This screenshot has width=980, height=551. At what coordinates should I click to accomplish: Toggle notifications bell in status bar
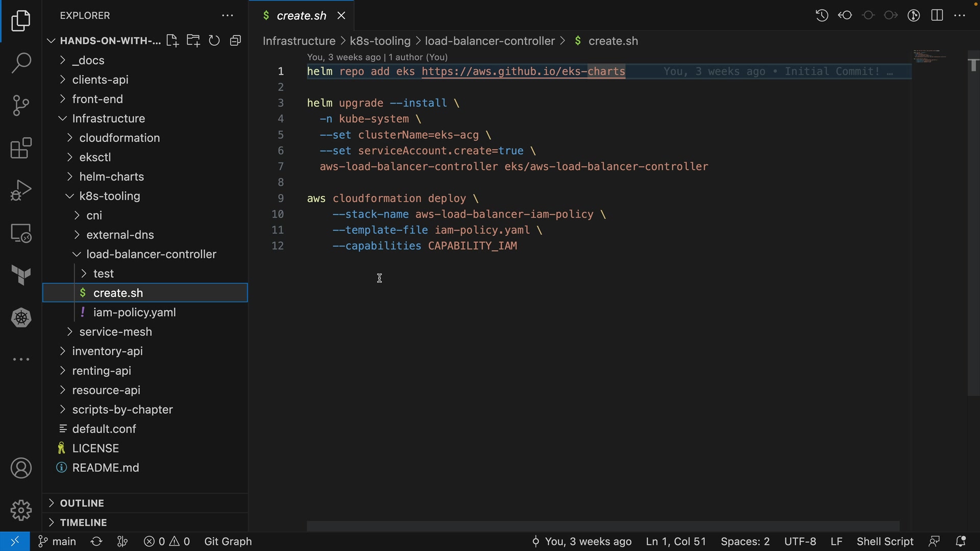(961, 541)
